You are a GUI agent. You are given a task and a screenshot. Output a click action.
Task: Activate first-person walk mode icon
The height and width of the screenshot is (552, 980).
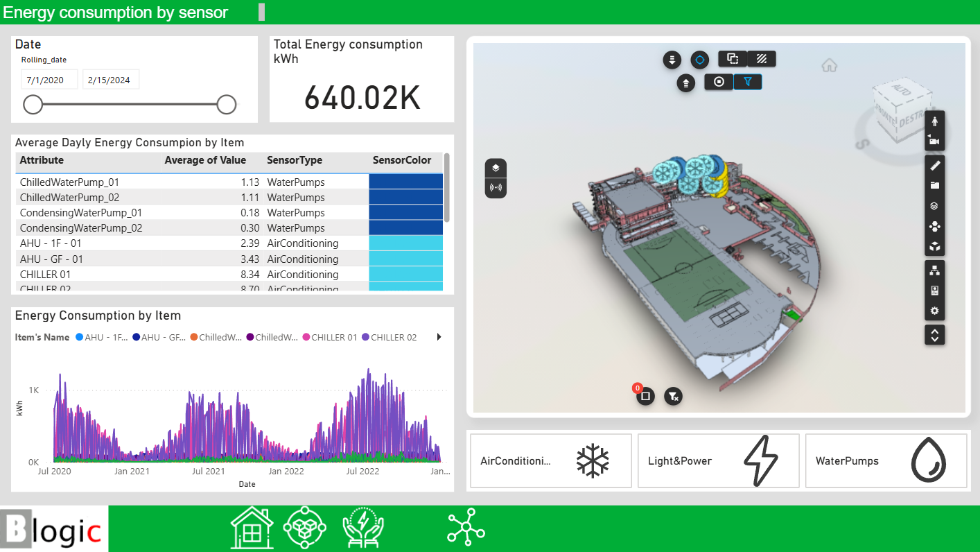(934, 121)
